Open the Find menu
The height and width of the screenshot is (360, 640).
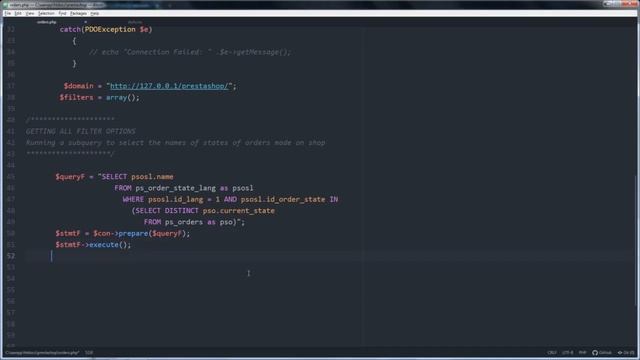(62, 13)
